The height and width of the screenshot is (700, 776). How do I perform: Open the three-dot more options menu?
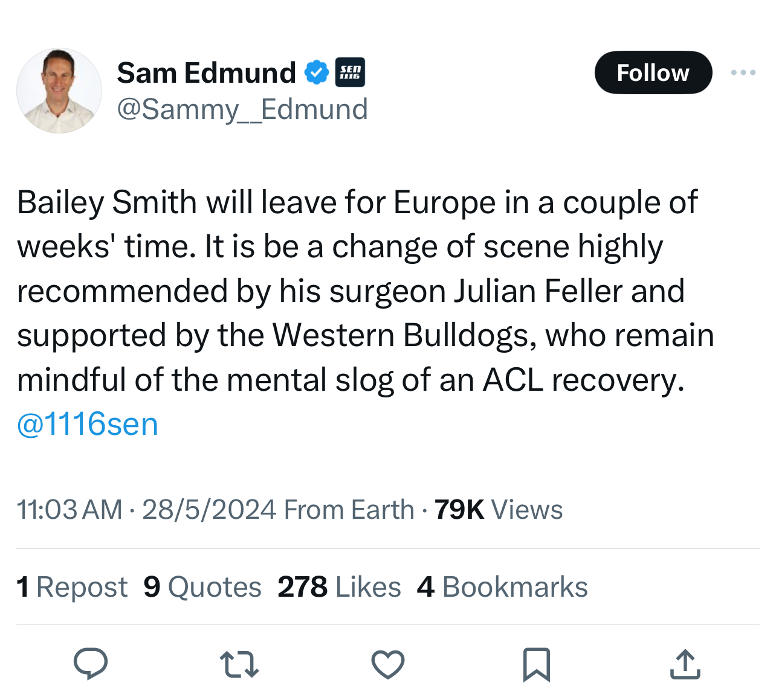point(743,72)
